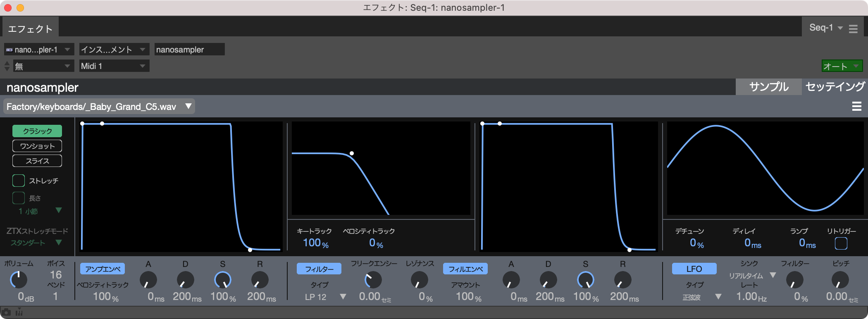Viewport: 868px width, 319px height.
Task: Click the mixer bars icon in status bar
Action: point(19,312)
